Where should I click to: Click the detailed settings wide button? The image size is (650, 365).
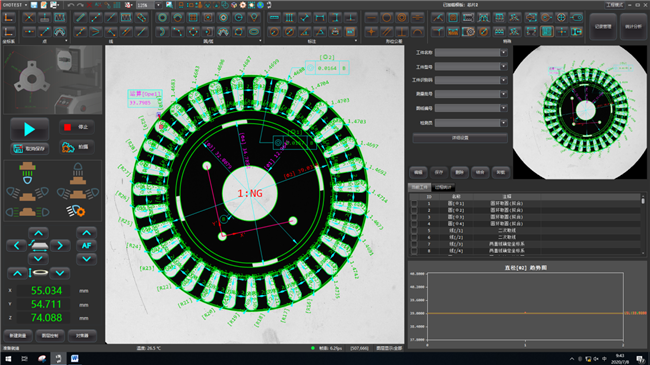coord(460,138)
